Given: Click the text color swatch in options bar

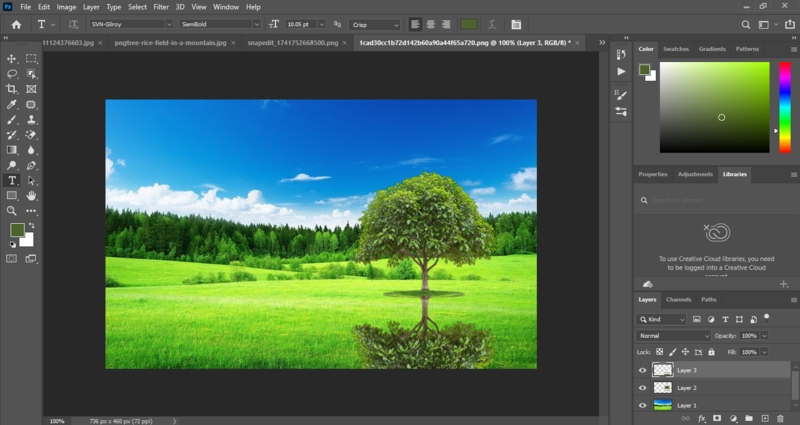Looking at the screenshot, I should pyautogui.click(x=469, y=24).
